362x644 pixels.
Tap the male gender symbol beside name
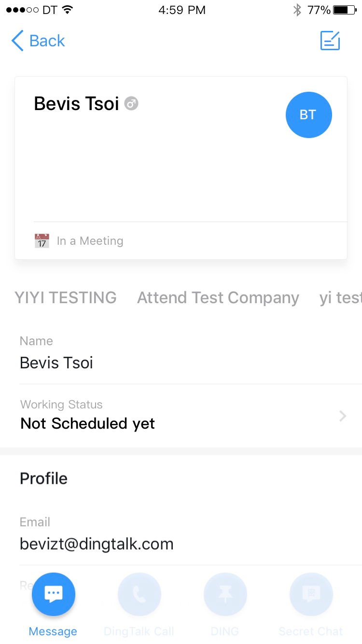131,103
